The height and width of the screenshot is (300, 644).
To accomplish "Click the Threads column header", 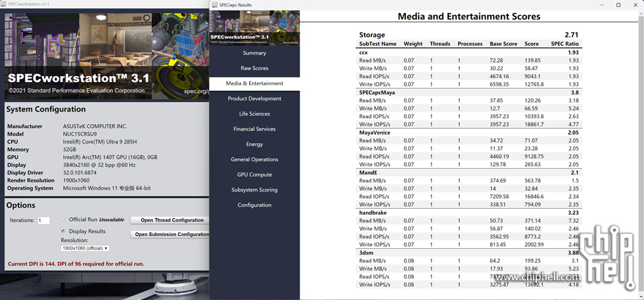I will (440, 44).
